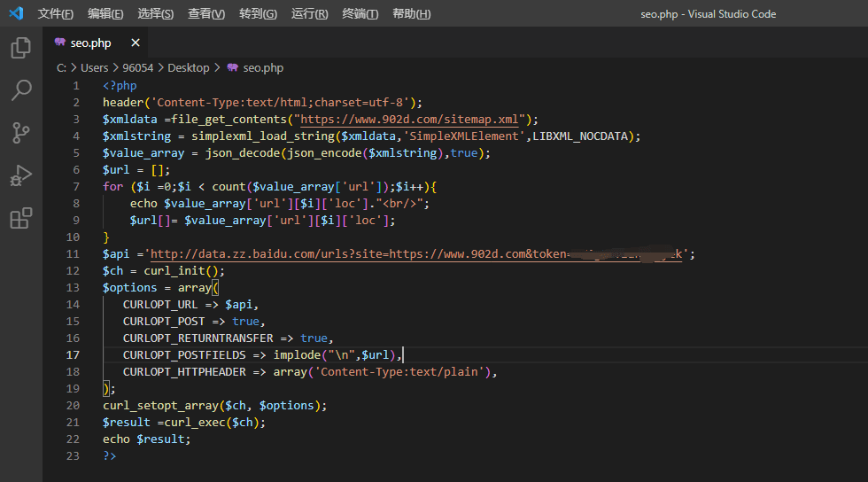Open the Search view icon
This screenshot has width=868, height=482.
click(20, 89)
